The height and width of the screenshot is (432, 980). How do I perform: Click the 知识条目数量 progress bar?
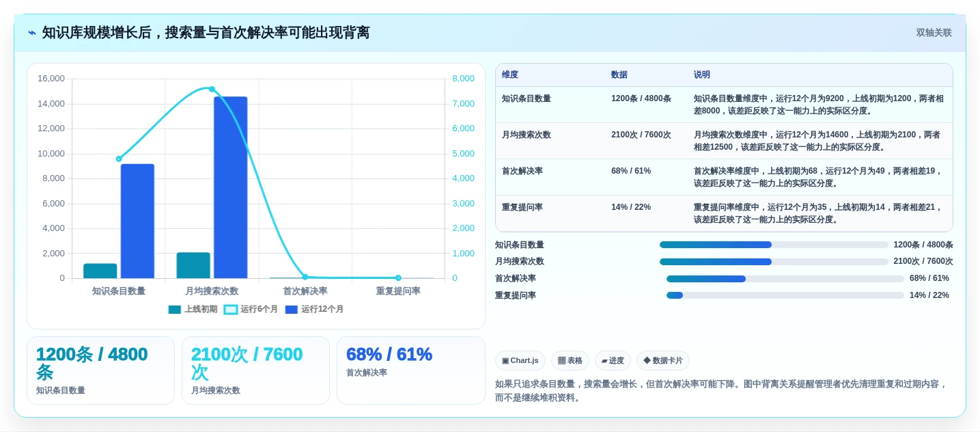pyautogui.click(x=774, y=245)
